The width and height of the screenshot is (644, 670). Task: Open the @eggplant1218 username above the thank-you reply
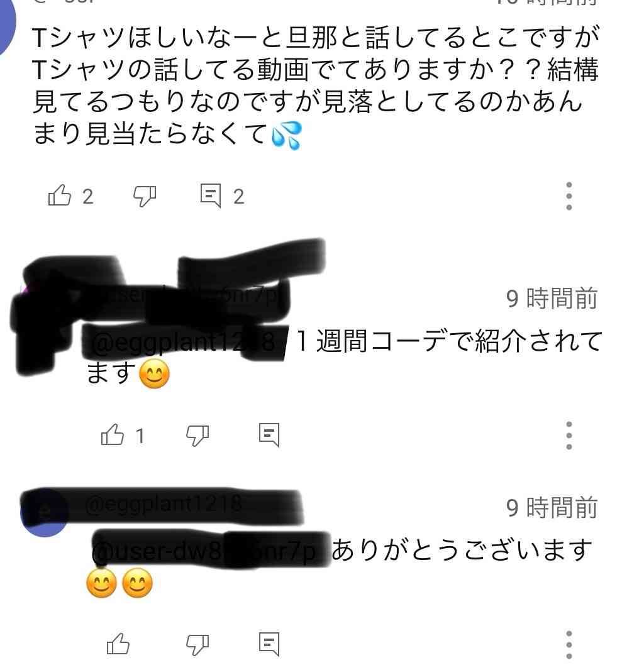tap(164, 504)
